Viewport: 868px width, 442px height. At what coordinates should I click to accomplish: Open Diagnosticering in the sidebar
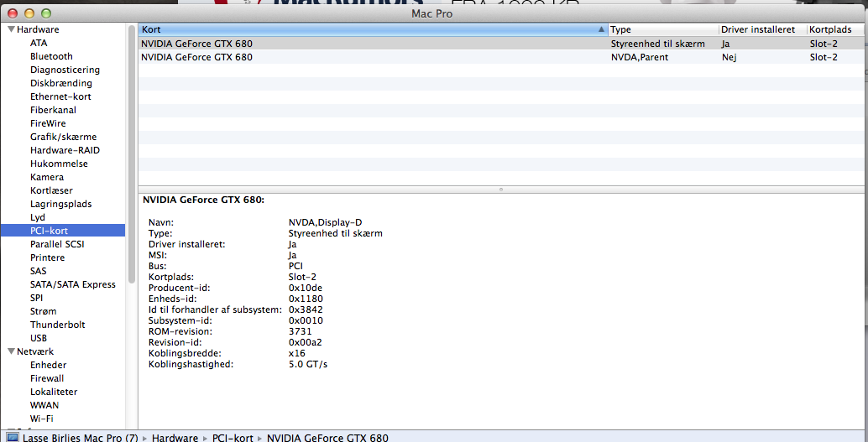pos(65,70)
